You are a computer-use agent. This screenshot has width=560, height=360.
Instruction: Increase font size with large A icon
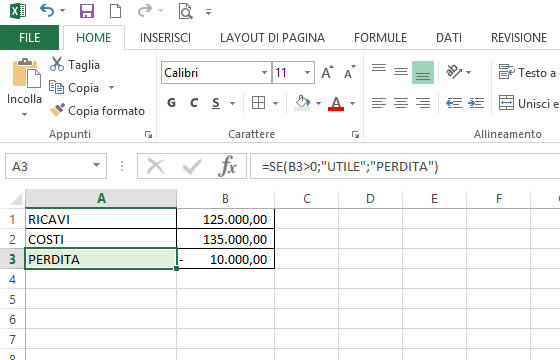click(327, 72)
